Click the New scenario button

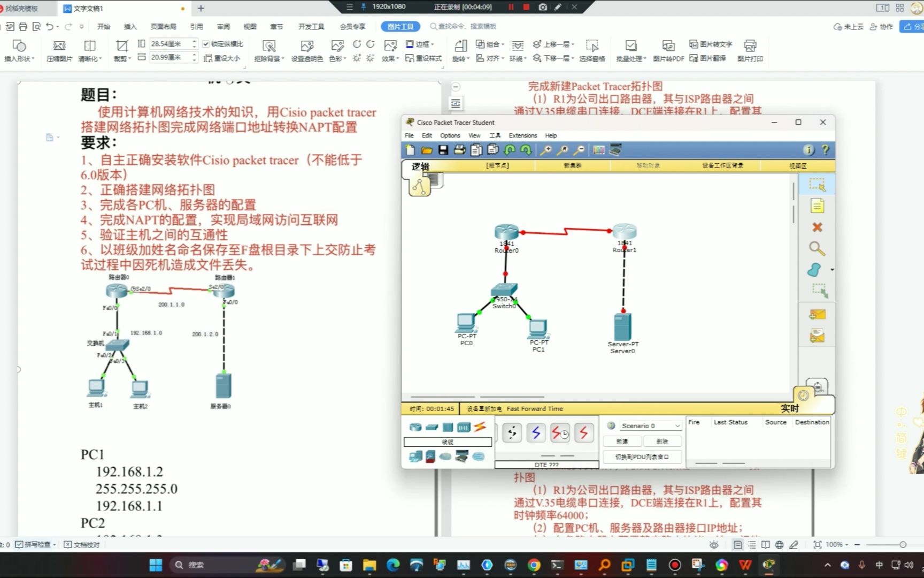tap(622, 441)
